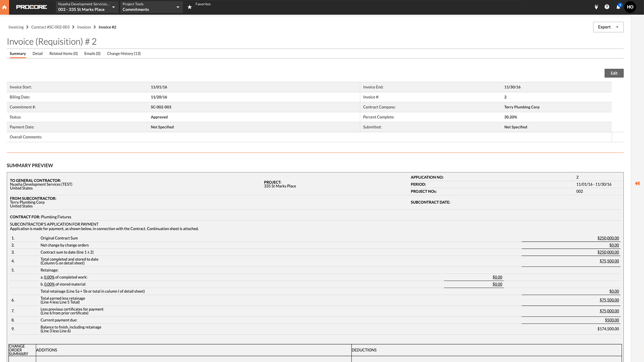Collapse the panel using the red double chevron

pyautogui.click(x=637, y=184)
